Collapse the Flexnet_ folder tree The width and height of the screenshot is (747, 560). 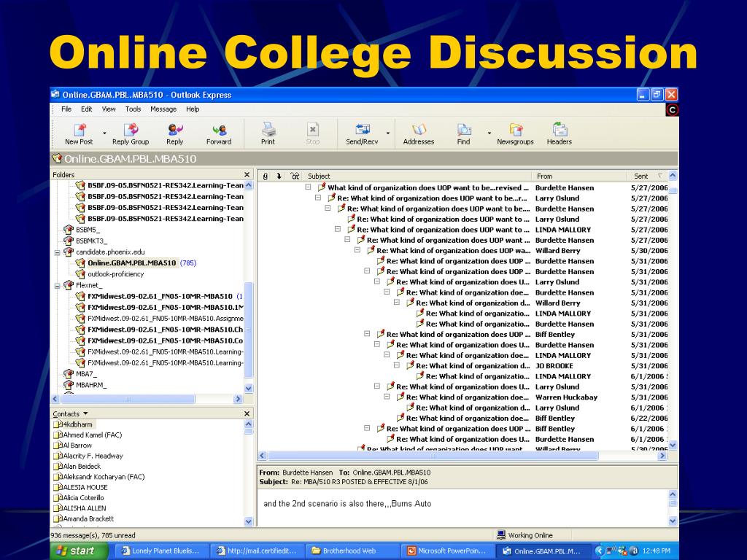57,286
